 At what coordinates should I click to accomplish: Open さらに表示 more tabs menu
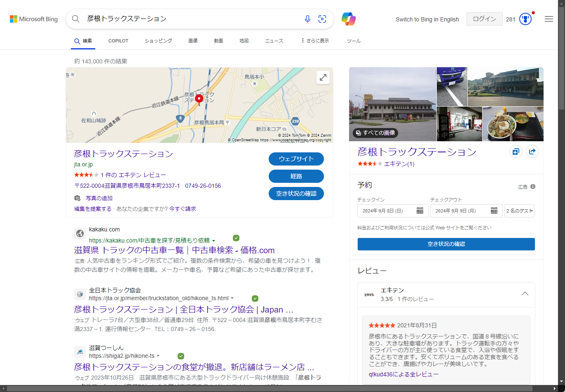(x=315, y=41)
